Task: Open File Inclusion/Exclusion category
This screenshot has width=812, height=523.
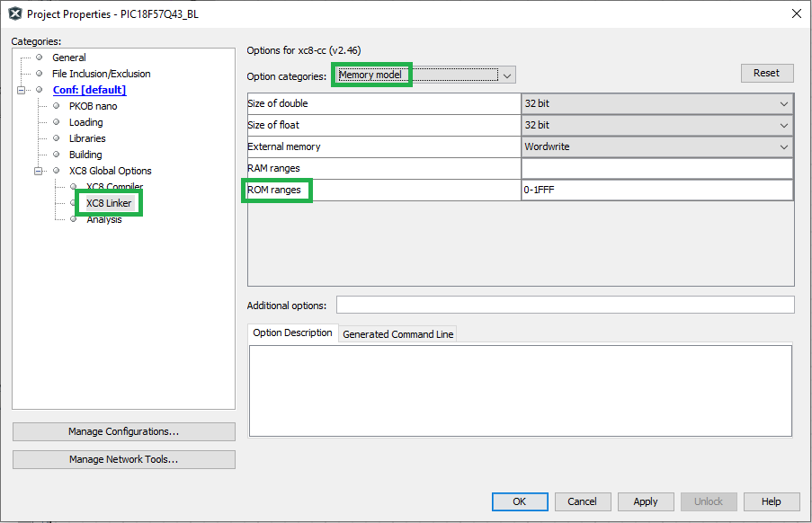Action: point(101,74)
